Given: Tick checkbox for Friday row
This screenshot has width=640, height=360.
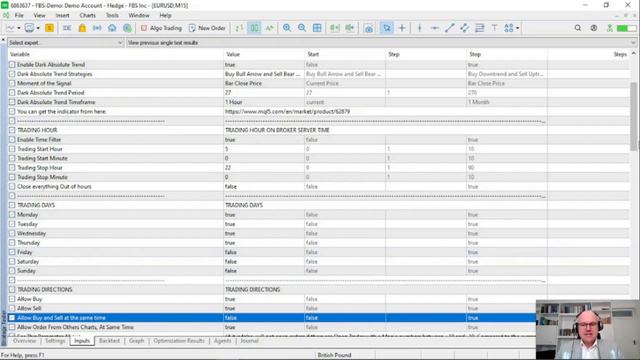Looking at the screenshot, I should pos(12,252).
